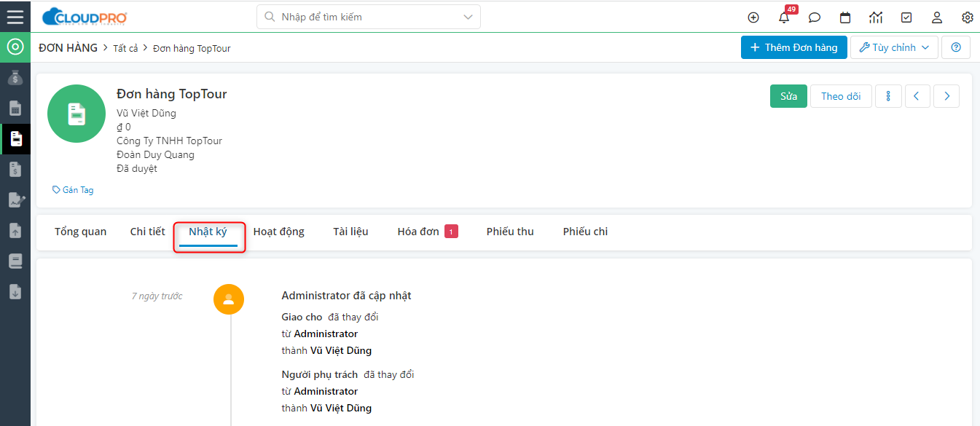Click the 7 ngày trước timestamp
The width and height of the screenshot is (980, 426).
157,296
